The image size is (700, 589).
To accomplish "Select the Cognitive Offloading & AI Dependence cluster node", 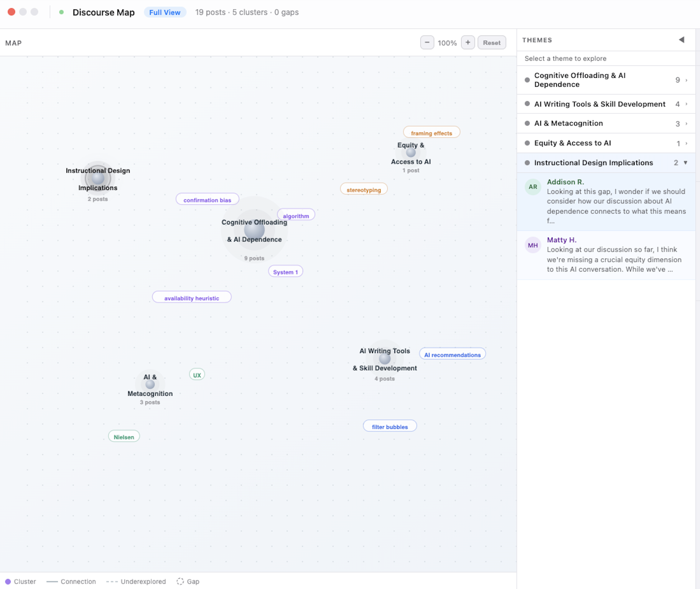I will (254, 230).
